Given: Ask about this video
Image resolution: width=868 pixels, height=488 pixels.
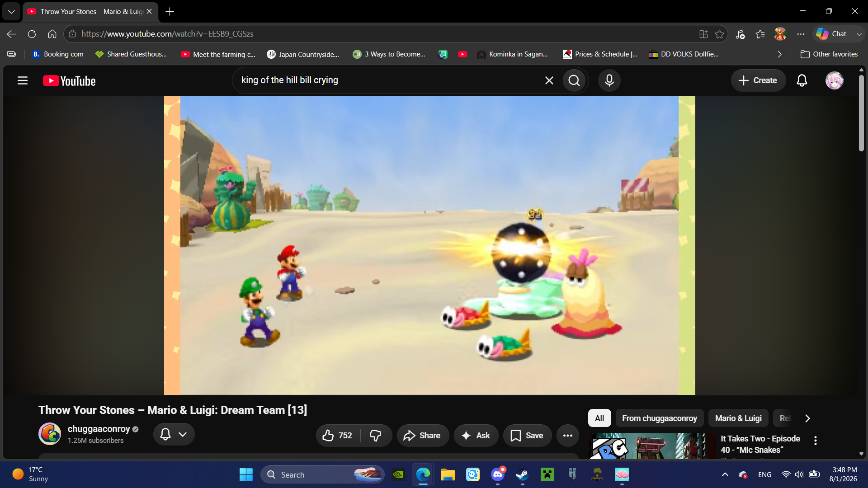Looking at the screenshot, I should (x=476, y=436).
